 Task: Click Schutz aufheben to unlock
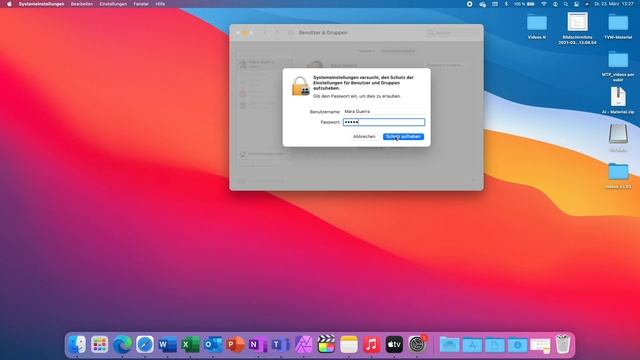[x=403, y=136]
